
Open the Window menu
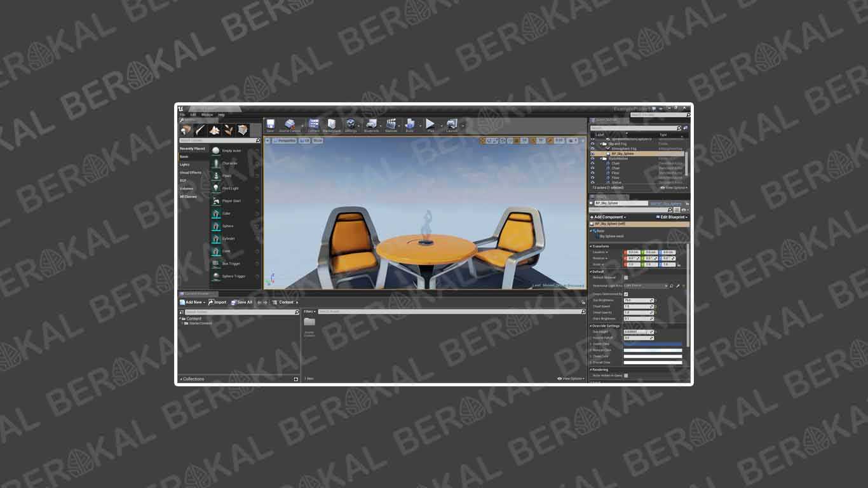[x=207, y=114]
